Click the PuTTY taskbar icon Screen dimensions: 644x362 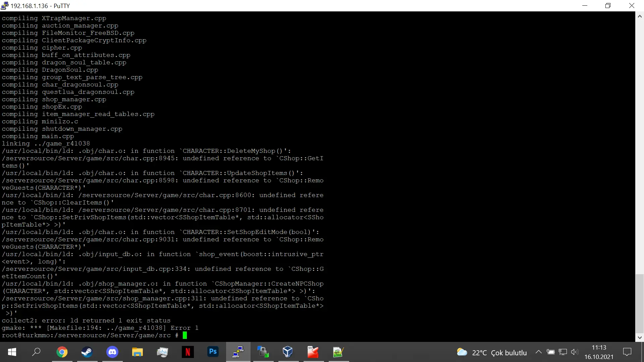(238, 352)
